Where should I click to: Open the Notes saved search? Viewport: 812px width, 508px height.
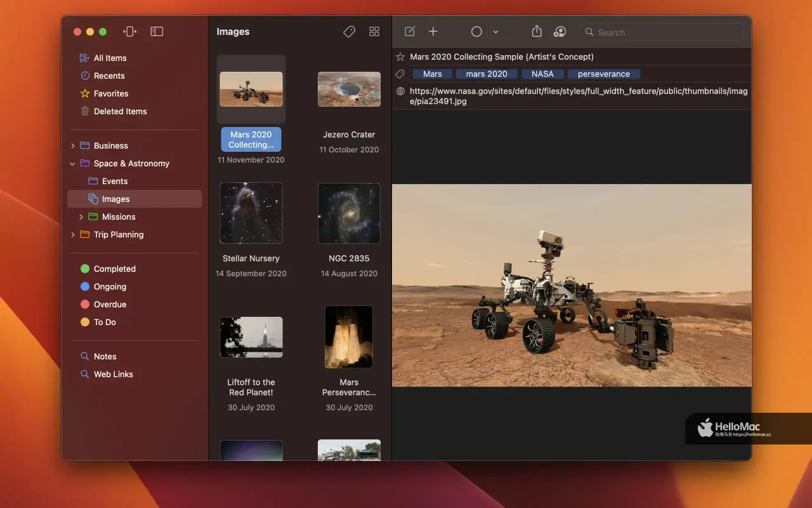click(x=105, y=356)
